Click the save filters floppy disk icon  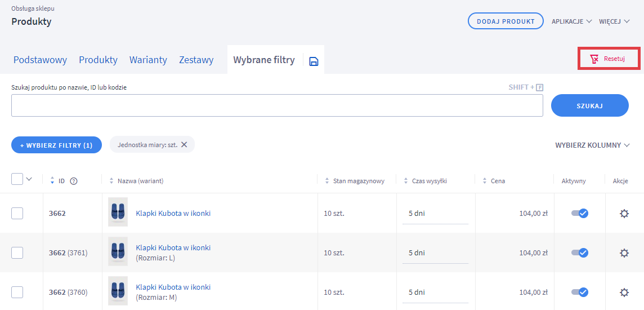[x=314, y=61]
